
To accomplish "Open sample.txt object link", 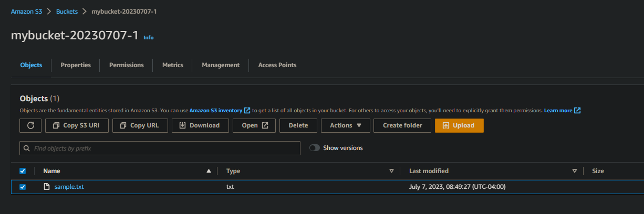I will (69, 187).
